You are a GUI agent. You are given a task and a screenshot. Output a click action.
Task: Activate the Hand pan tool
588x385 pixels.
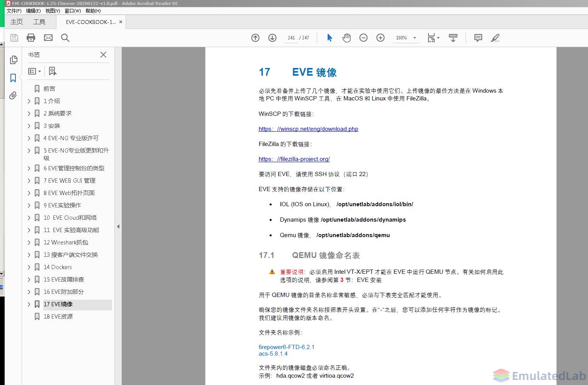click(x=347, y=38)
